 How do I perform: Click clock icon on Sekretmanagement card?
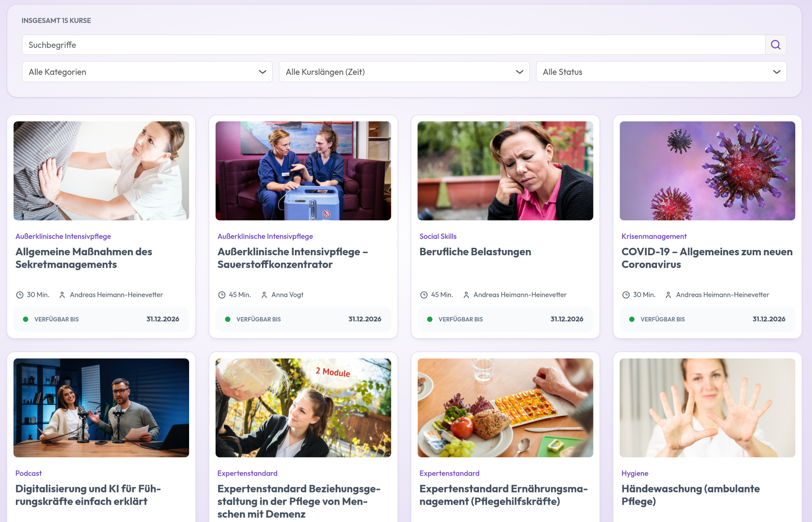tap(20, 295)
